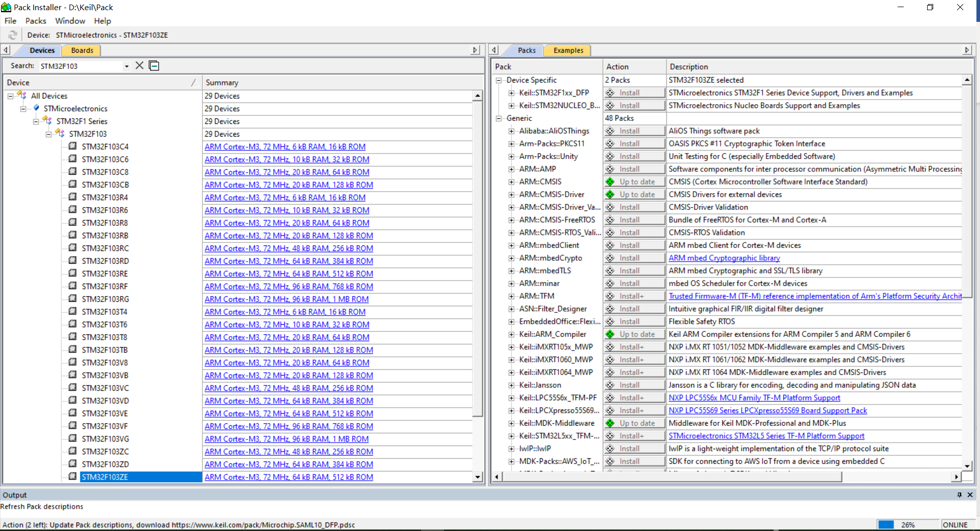Image resolution: width=980 pixels, height=531 pixels.
Task: Collapse the Generic packs group
Action: pos(498,118)
